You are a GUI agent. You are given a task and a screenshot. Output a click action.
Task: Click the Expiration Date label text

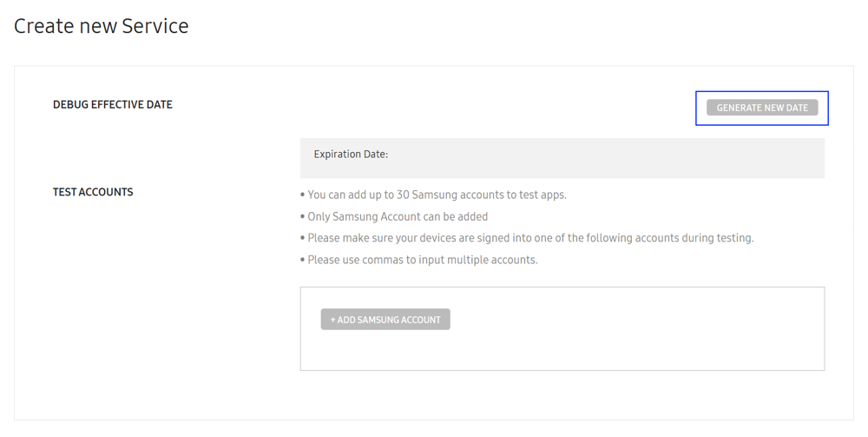351,155
